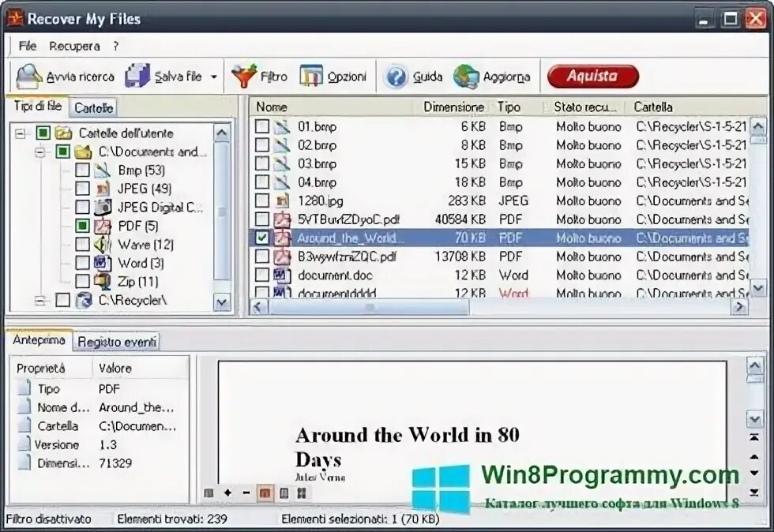
Task: Uncheck the Around_the_World file checkbox
Action: tap(262, 238)
